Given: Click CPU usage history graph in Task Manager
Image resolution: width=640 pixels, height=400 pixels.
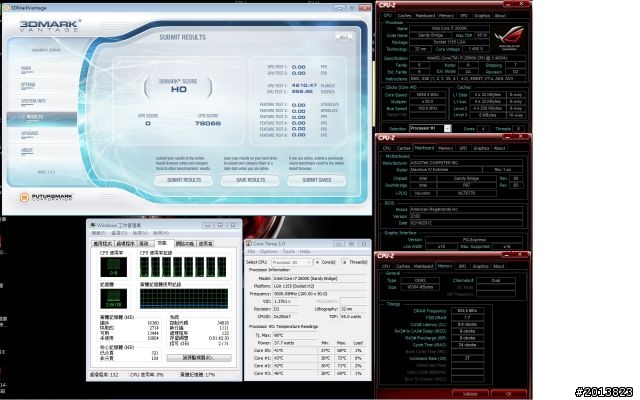Looking at the screenshot, I should [x=183, y=267].
